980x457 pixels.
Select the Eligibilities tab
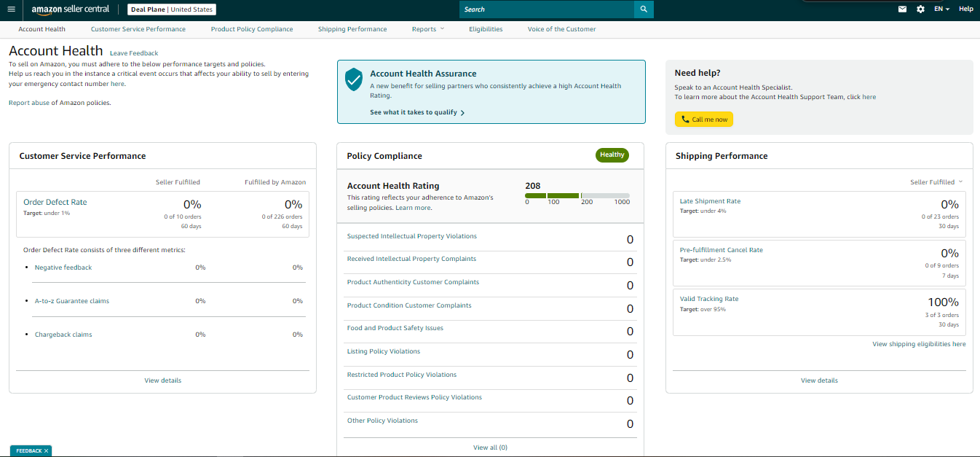point(486,29)
